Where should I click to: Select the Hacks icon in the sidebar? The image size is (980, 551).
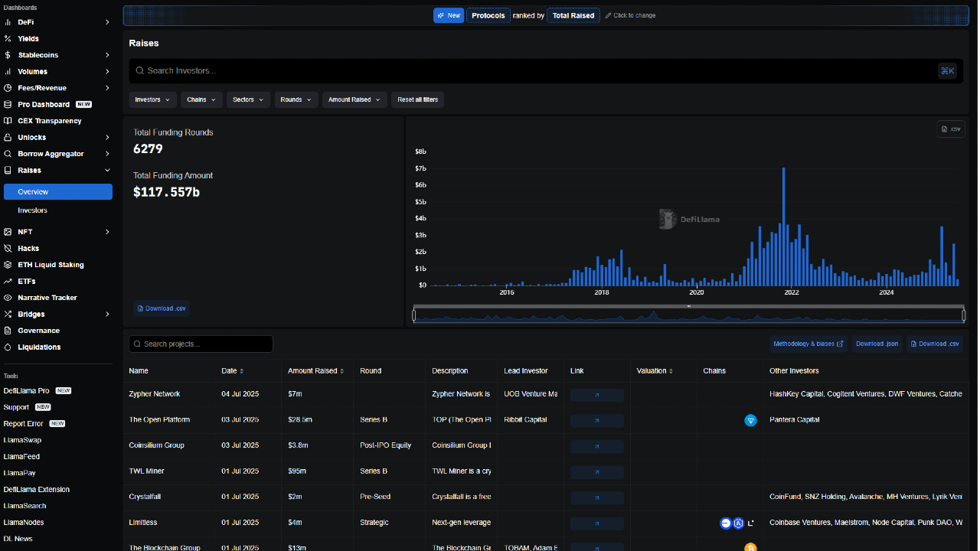click(x=9, y=248)
